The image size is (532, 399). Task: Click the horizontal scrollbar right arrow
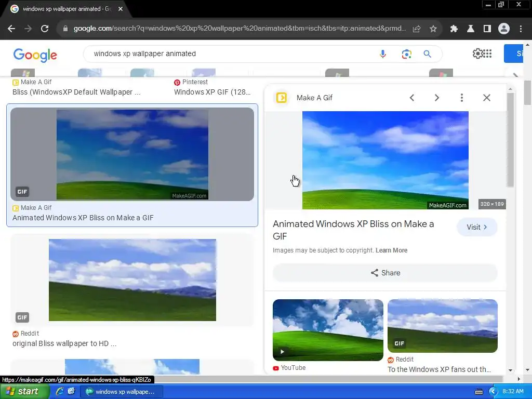pos(518,379)
